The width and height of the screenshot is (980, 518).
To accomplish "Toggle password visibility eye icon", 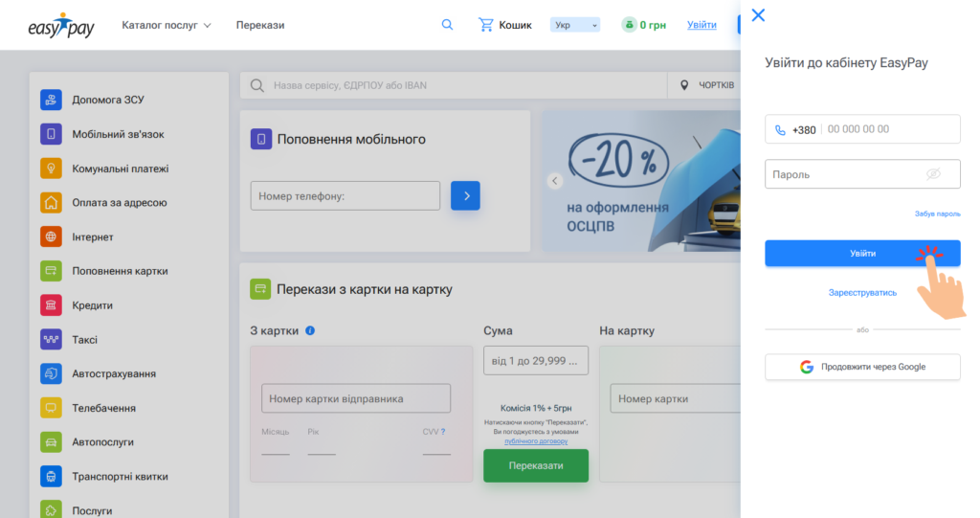I will click(934, 174).
